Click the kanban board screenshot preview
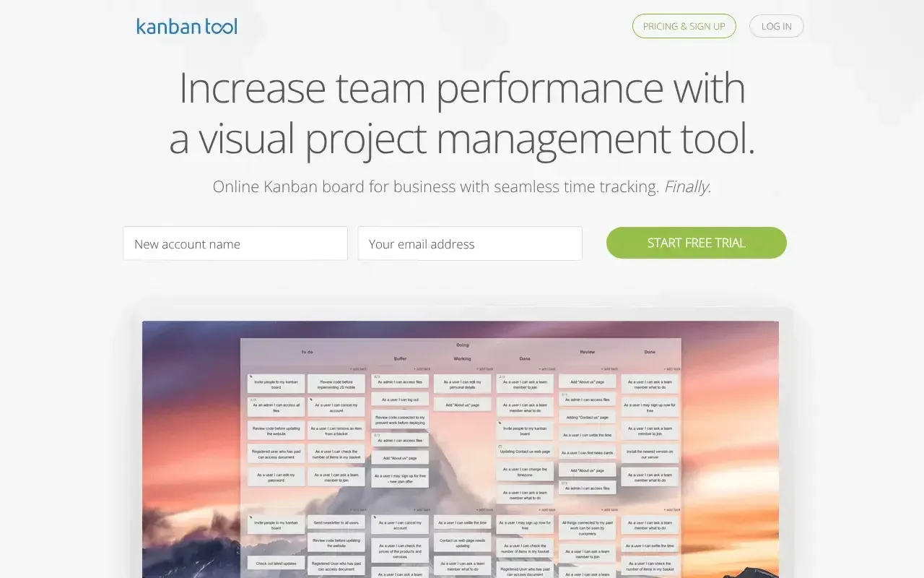This screenshot has height=578, width=924. point(461,448)
